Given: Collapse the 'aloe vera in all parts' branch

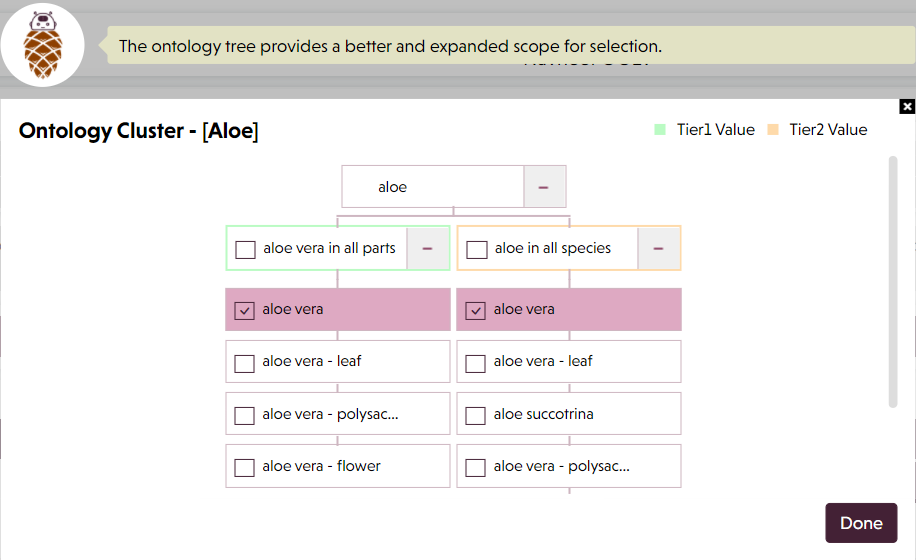Looking at the screenshot, I should (428, 248).
